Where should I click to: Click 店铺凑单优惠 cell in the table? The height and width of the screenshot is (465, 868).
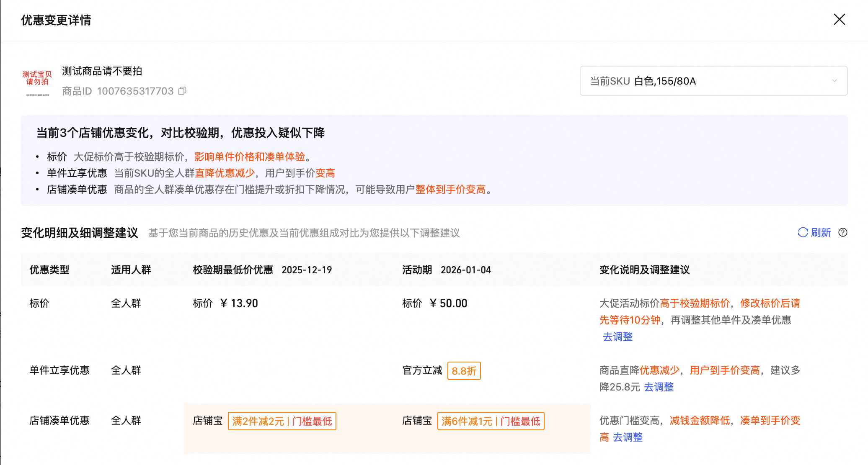coord(59,420)
